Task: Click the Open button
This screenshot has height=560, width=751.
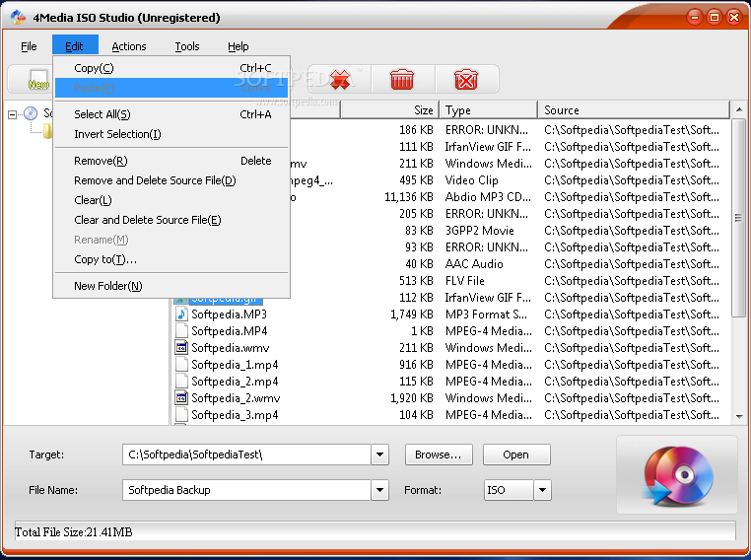Action: click(x=516, y=455)
